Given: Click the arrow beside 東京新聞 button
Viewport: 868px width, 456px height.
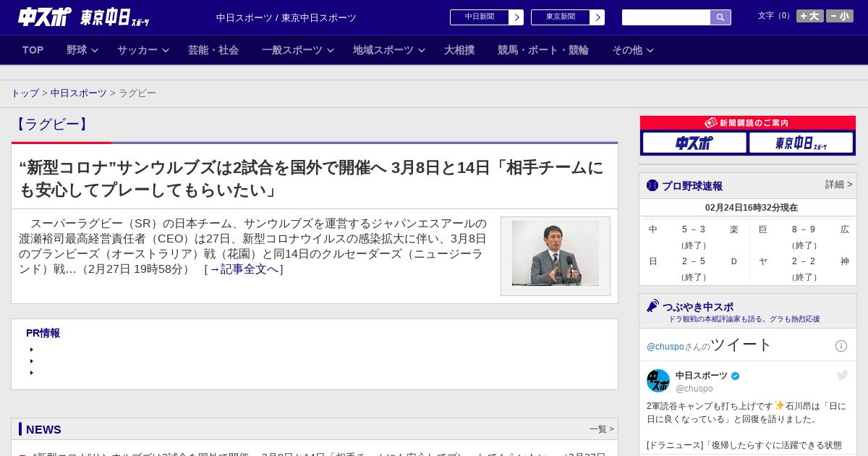Looking at the screenshot, I should click(x=597, y=17).
